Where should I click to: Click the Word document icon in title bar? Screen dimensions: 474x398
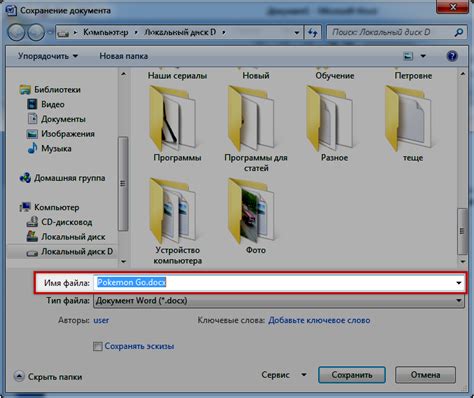click(11, 10)
